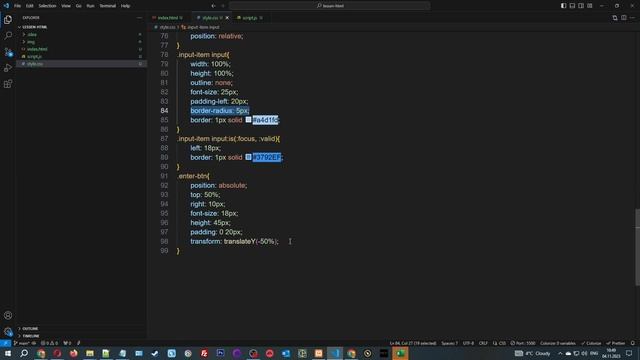Click the command center search box
This screenshot has height=360, width=640.
pos(330,6)
